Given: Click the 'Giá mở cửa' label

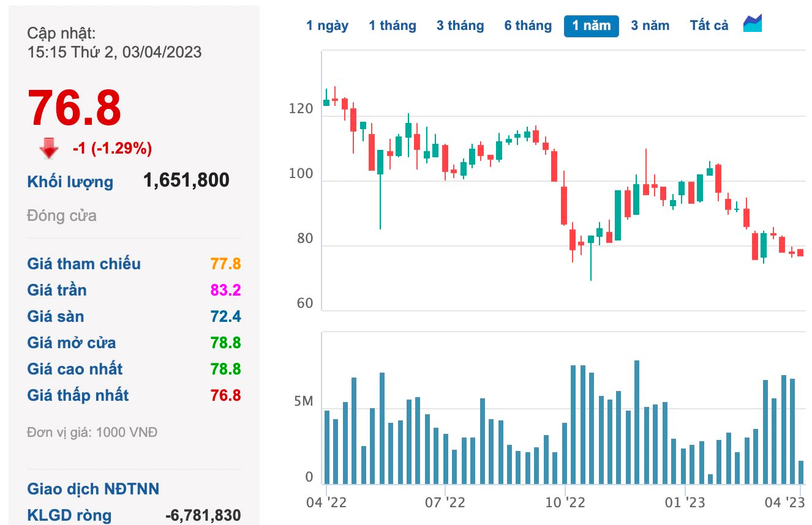Looking at the screenshot, I should point(72,343).
